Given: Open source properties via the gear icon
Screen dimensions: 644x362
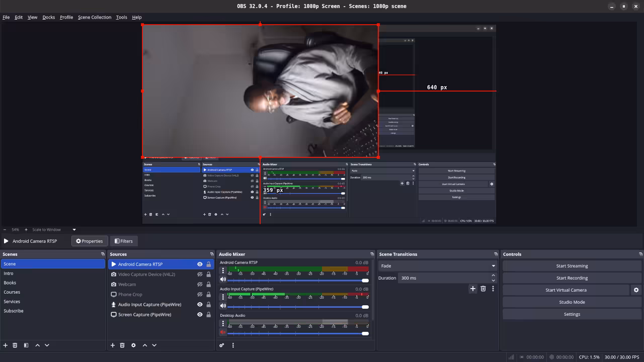Looking at the screenshot, I should click(133, 345).
